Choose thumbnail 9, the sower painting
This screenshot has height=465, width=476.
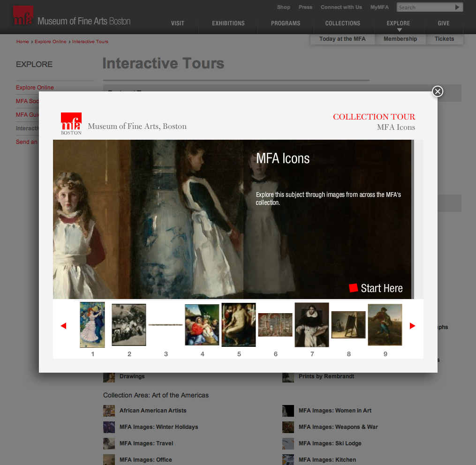point(385,325)
